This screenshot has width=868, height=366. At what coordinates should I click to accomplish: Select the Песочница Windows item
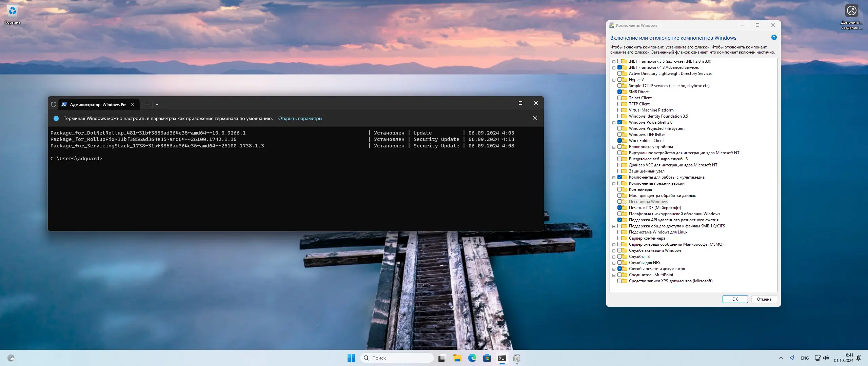click(648, 202)
